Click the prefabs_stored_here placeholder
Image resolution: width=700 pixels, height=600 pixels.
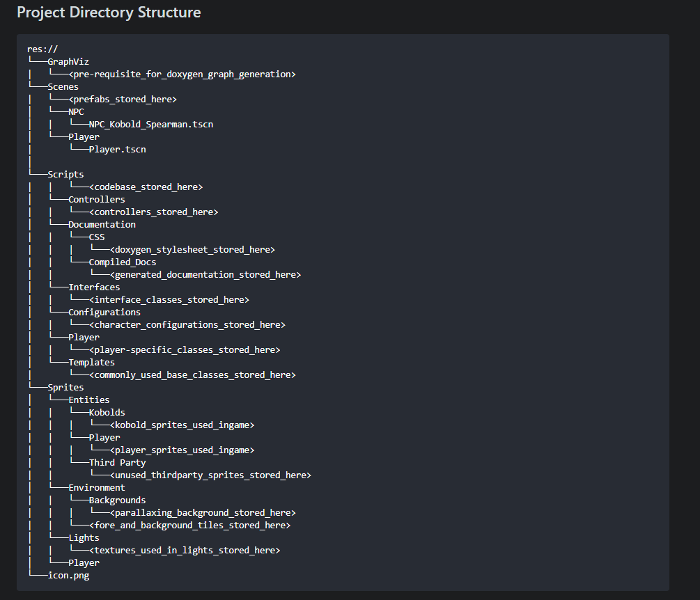pyautogui.click(x=123, y=99)
